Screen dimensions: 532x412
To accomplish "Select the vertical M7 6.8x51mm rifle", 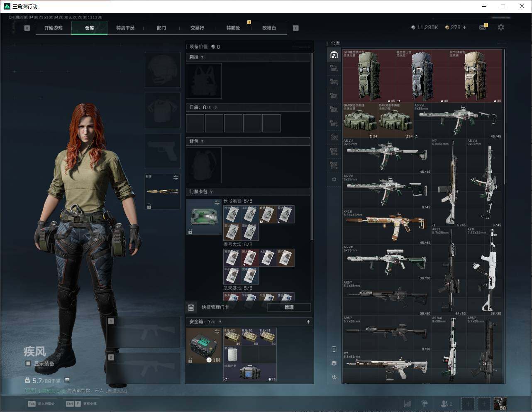I will tap(449, 183).
